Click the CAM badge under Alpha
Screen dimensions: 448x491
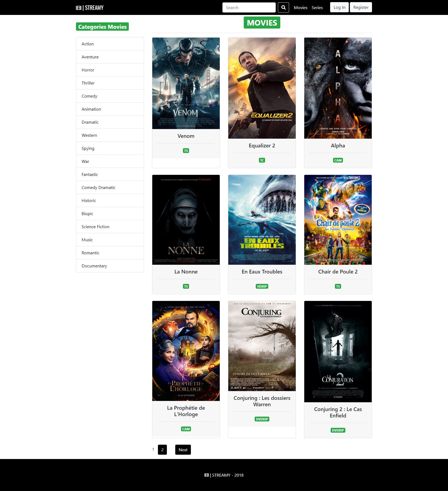338,160
